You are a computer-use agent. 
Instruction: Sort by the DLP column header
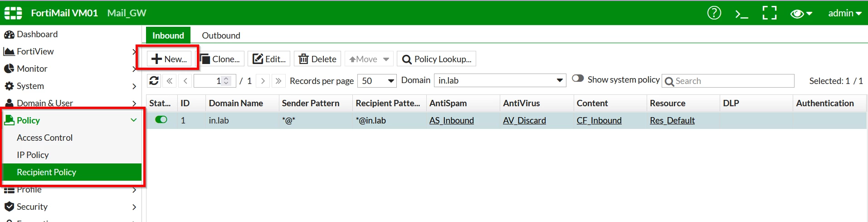pyautogui.click(x=756, y=103)
